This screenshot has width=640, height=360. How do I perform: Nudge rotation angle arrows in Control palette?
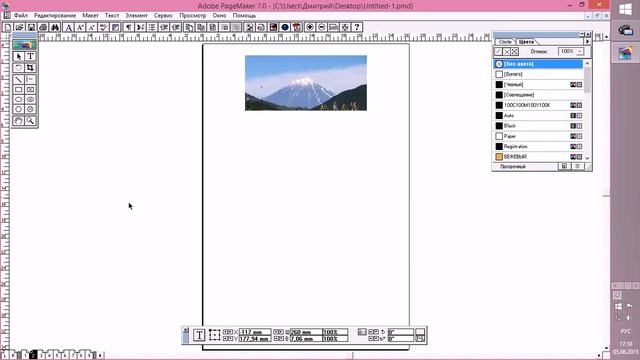373,332
